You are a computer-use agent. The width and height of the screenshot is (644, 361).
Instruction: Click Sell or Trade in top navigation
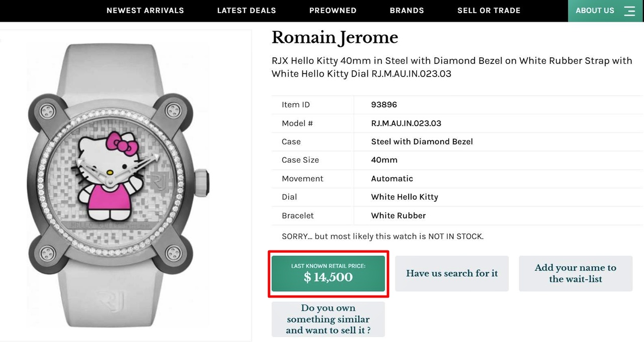489,11
